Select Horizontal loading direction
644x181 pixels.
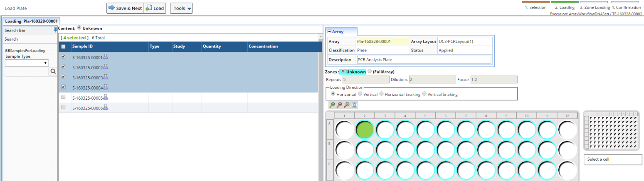pyautogui.click(x=333, y=94)
